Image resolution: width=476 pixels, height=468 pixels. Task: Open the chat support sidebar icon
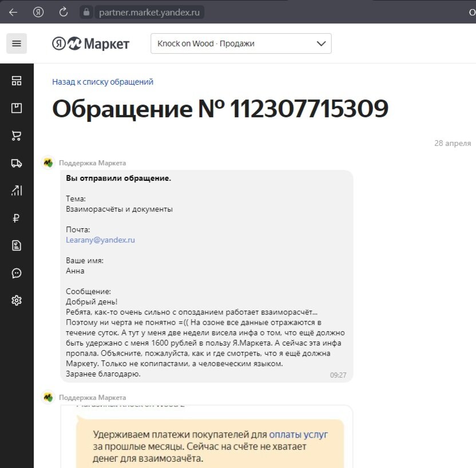point(17,273)
